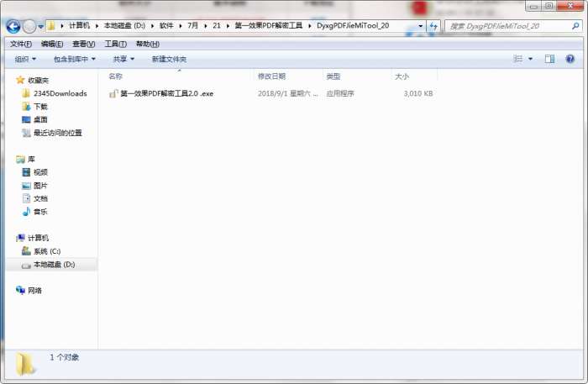Select 库 in the navigation pane
This screenshot has height=384, width=588.
(x=31, y=159)
